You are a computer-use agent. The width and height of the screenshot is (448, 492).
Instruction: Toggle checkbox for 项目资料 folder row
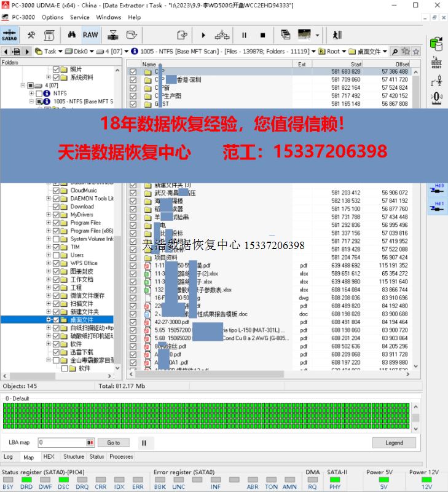(133, 257)
